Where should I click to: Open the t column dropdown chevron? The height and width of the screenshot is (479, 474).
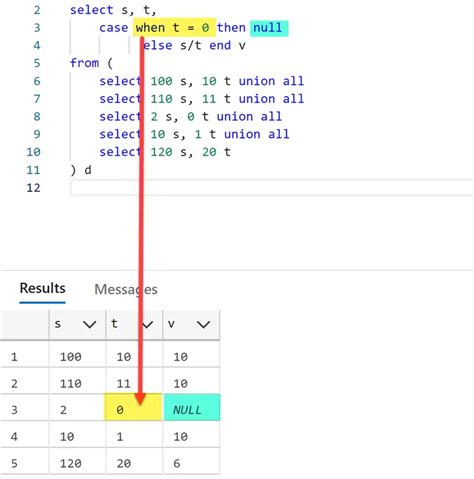[147, 324]
